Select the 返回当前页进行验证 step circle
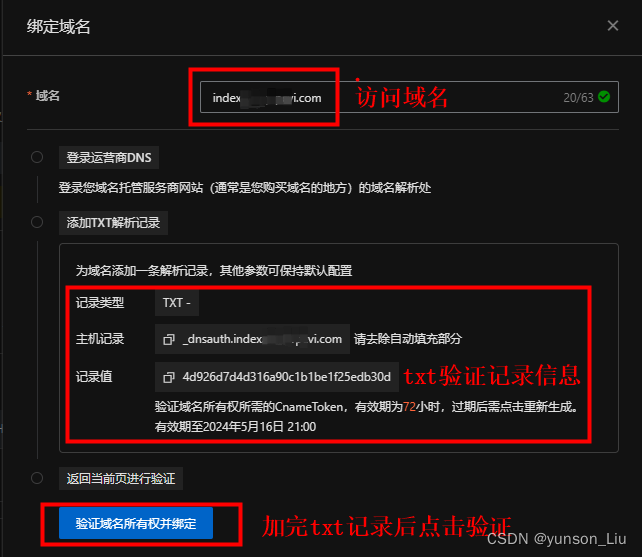 coord(37,478)
